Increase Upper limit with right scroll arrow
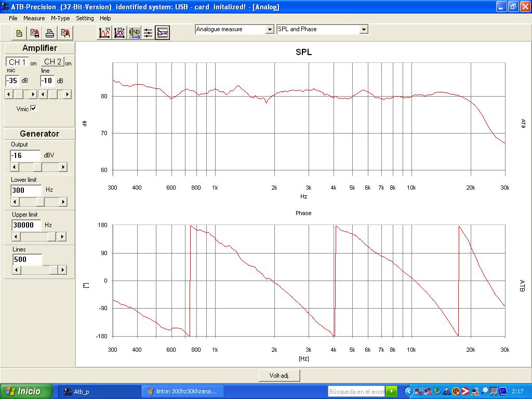The image size is (532, 399). click(x=62, y=236)
